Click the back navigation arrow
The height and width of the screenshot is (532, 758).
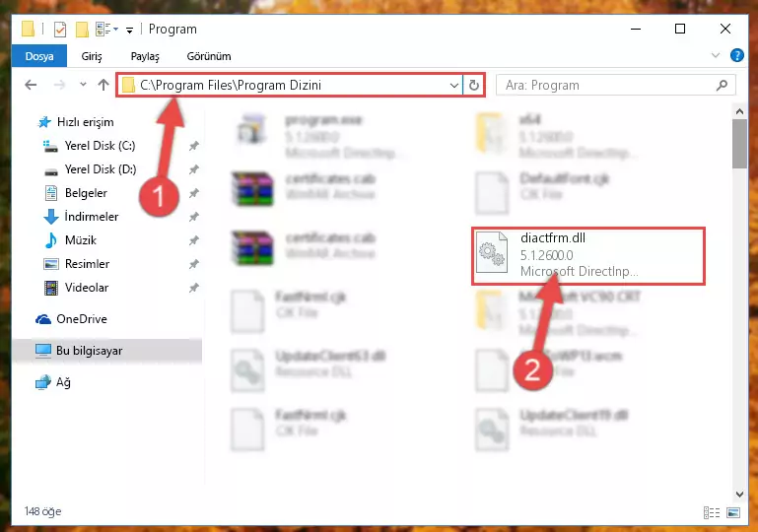click(x=31, y=85)
